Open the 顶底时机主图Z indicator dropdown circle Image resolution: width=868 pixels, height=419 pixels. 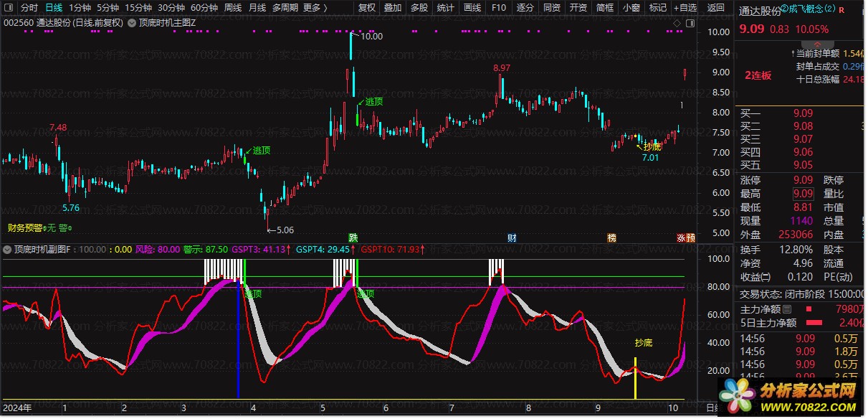point(133,23)
